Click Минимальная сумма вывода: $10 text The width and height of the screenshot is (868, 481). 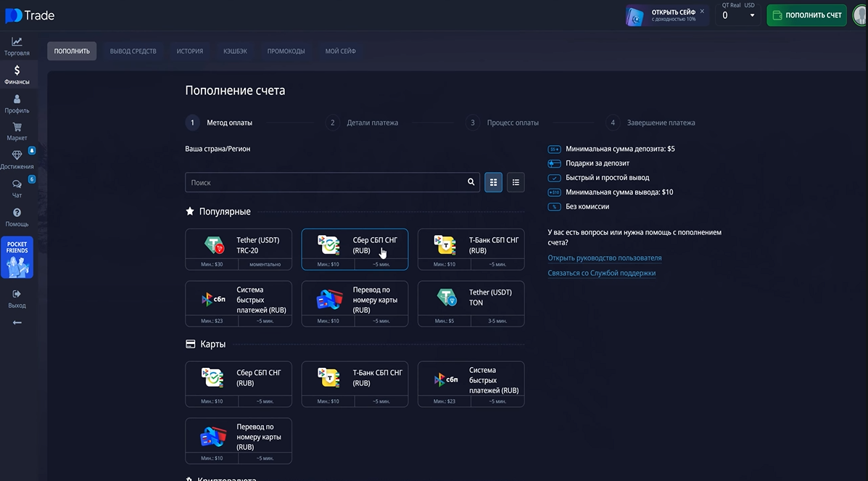click(x=619, y=192)
